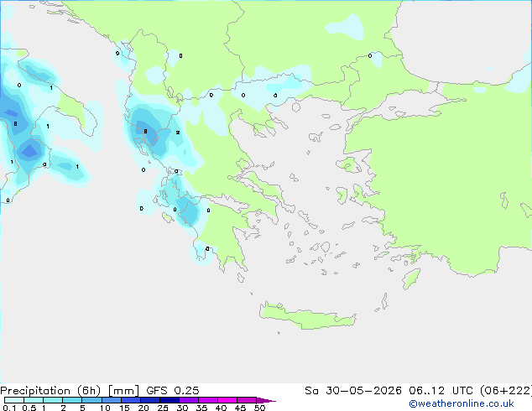Click the 5–10 mm legend swatch
Screen dimensions: 532x411
tap(91, 400)
